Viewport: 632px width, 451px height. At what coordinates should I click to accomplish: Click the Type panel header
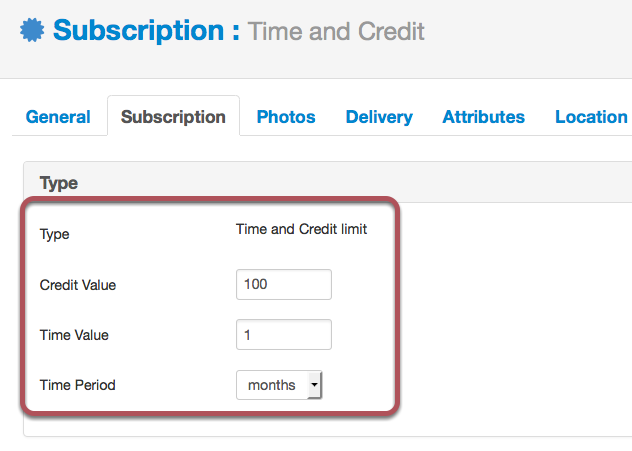(x=327, y=183)
